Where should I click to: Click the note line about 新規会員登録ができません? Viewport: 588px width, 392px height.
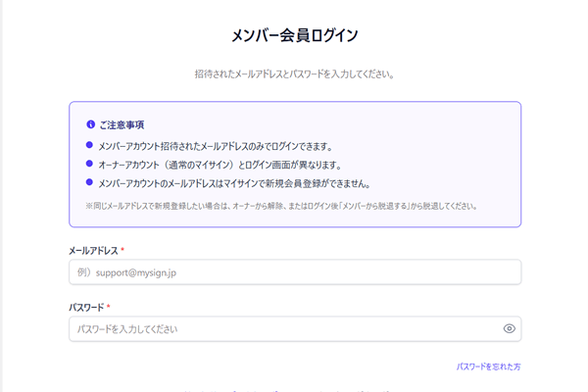coord(235,184)
